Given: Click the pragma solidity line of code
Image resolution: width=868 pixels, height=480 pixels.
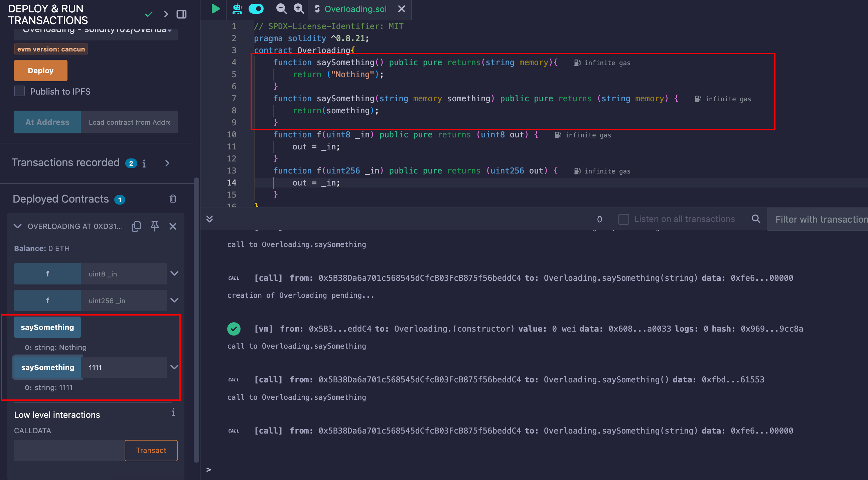Looking at the screenshot, I should pyautogui.click(x=311, y=38).
